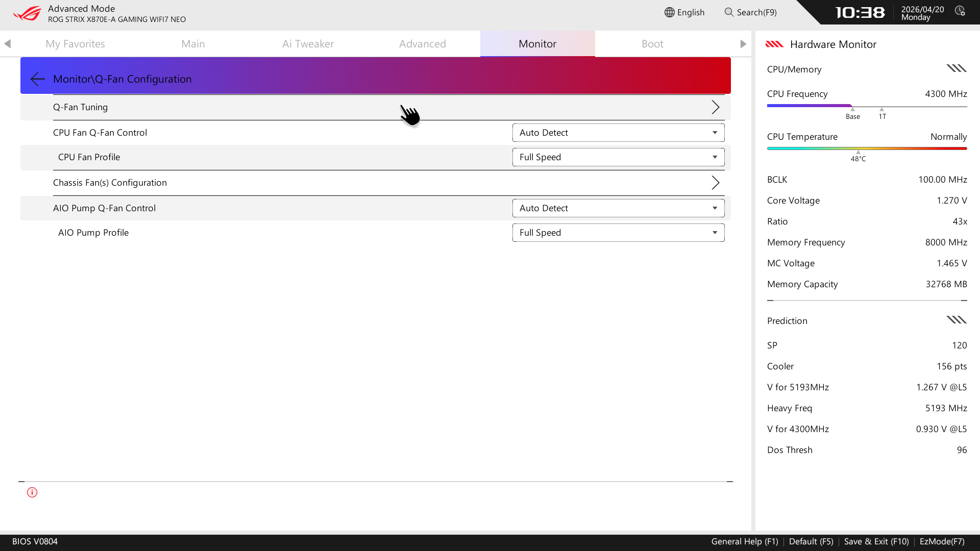Click the red info icon at bottom
Image resolution: width=980 pixels, height=551 pixels.
coord(32,492)
